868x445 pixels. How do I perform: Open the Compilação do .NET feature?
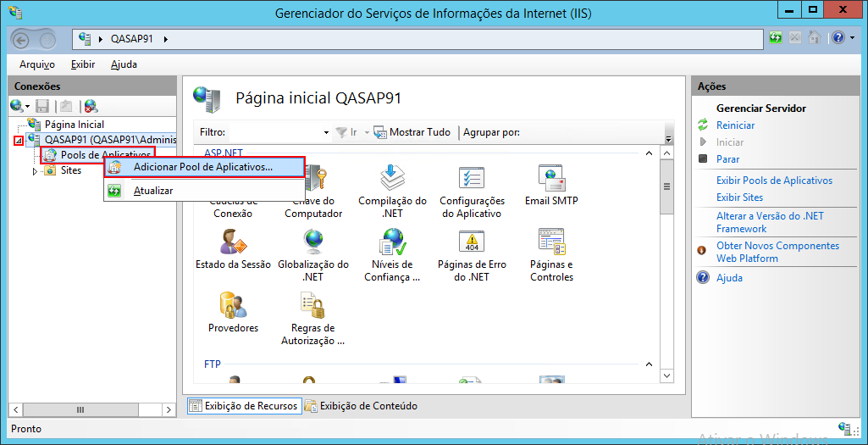point(392,192)
